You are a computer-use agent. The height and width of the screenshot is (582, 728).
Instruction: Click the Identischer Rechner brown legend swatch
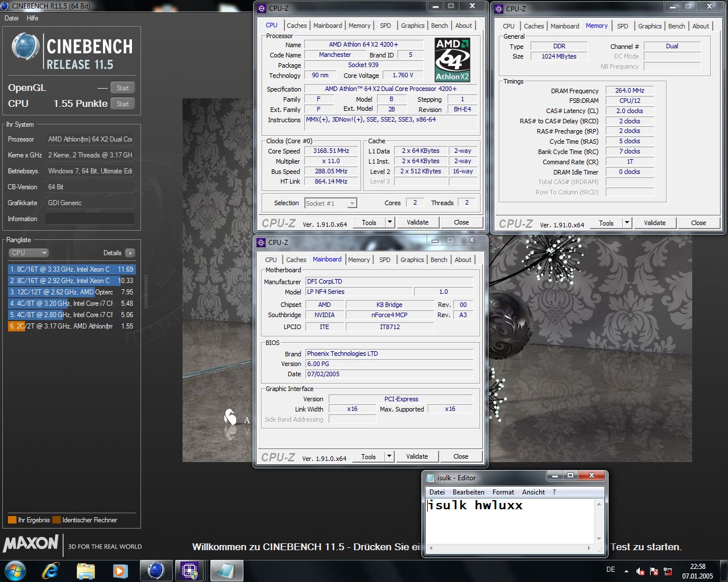click(x=56, y=520)
